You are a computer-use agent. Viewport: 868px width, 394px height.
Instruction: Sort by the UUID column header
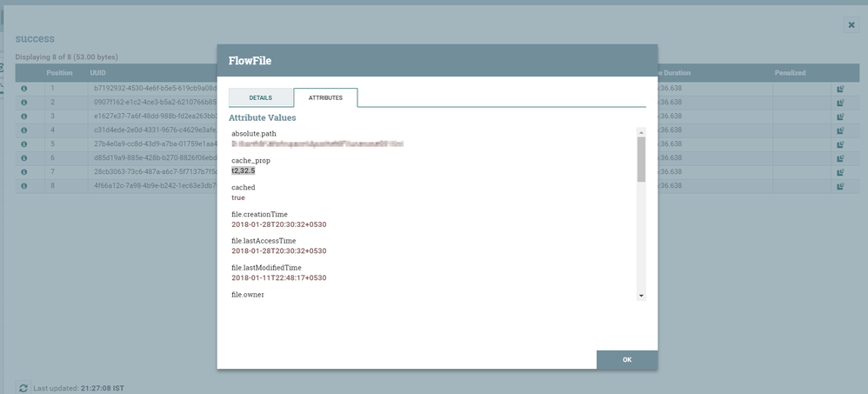98,73
